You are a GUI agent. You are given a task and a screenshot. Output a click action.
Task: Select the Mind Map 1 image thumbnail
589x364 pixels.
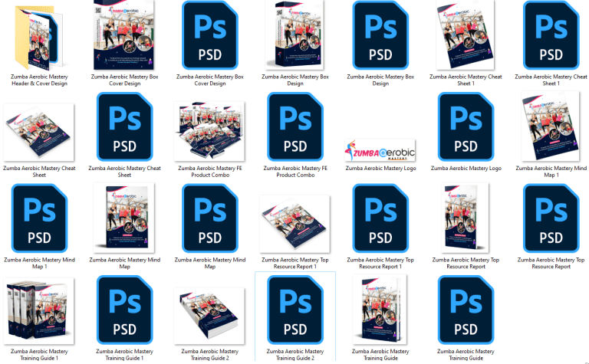[x=551, y=126]
